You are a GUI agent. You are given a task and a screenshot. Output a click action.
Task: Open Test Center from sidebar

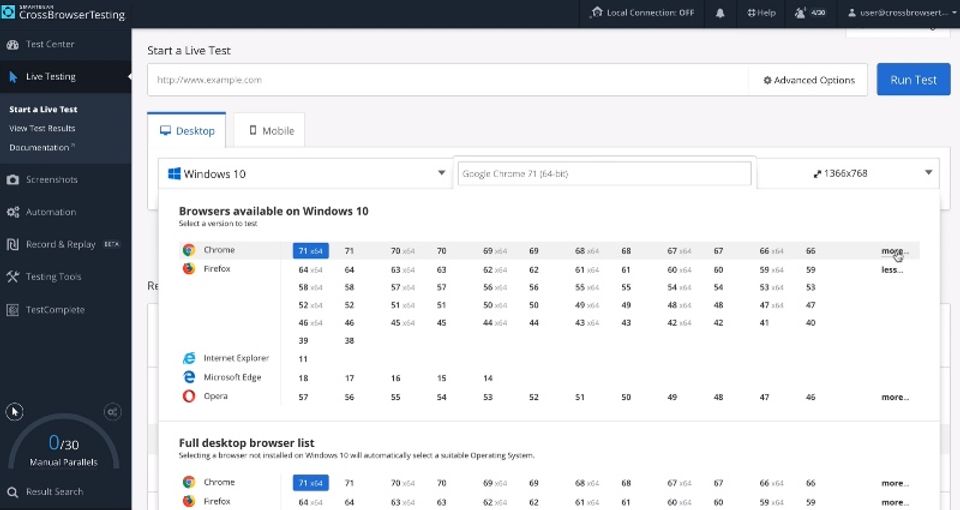click(50, 44)
